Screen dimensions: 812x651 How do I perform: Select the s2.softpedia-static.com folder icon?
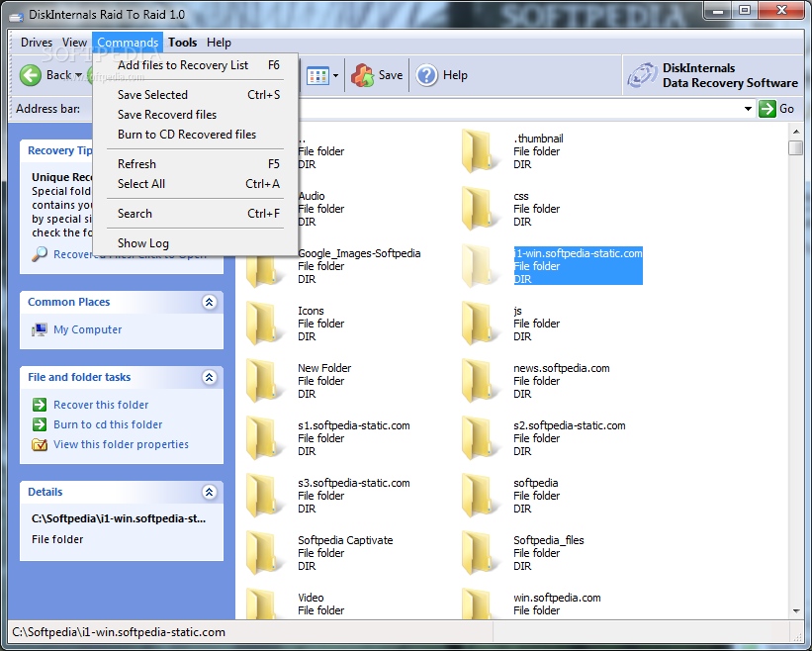(479, 438)
